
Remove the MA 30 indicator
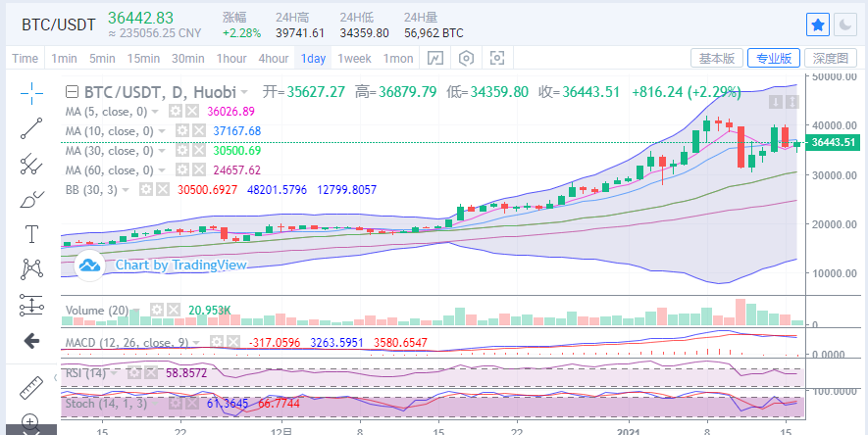point(197,150)
